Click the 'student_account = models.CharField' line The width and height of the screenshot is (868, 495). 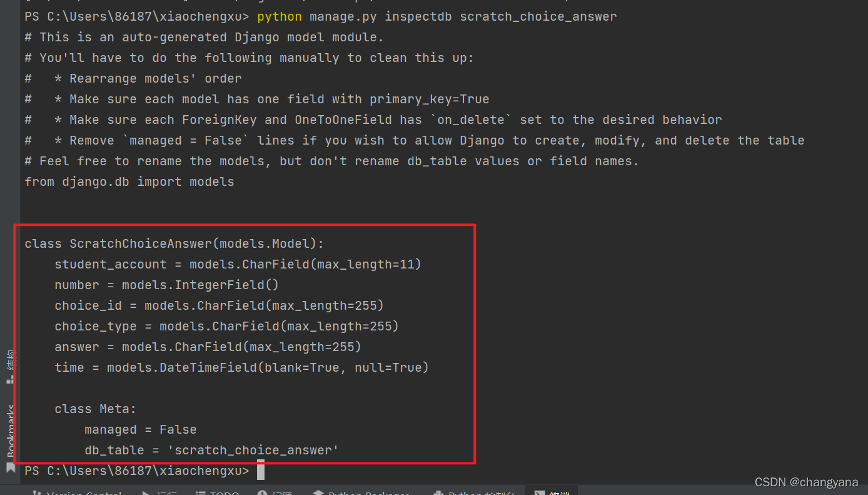tap(238, 264)
